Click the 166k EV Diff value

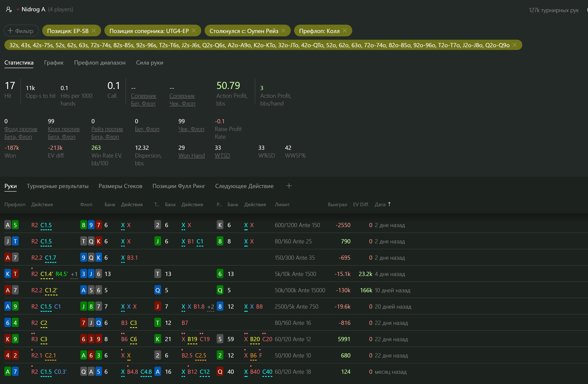[x=366, y=290]
